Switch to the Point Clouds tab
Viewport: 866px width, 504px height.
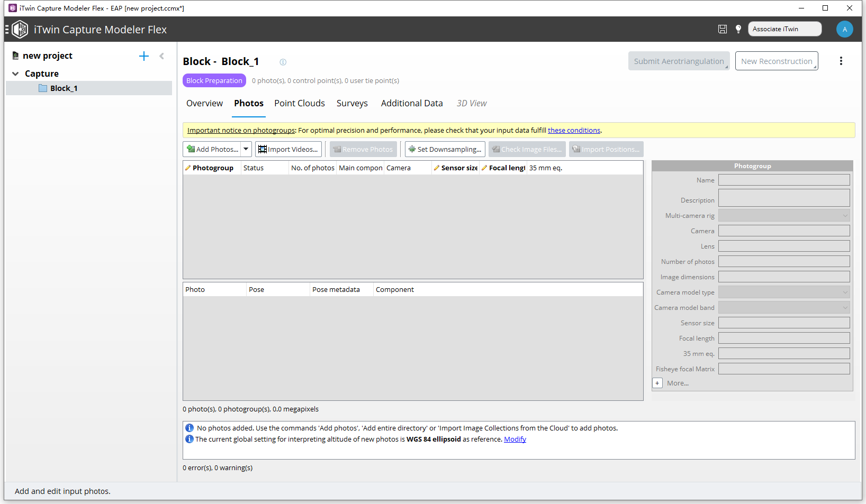(300, 103)
